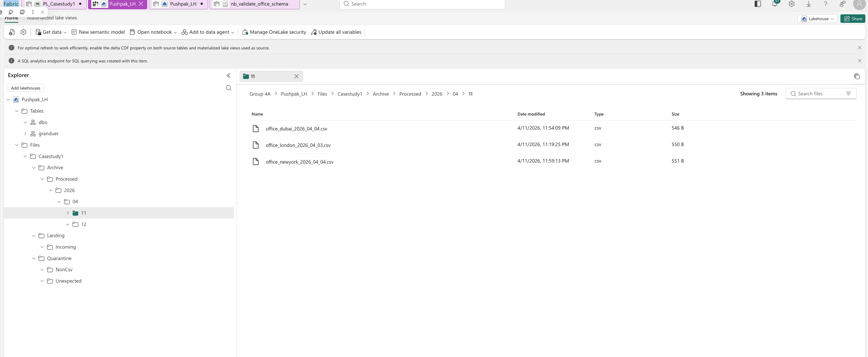Open the settings gear in the top bar

[792, 4]
